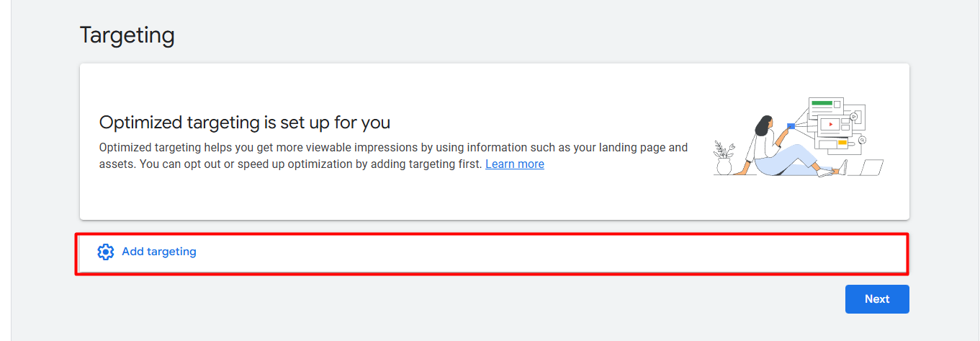Viewport: 980px width, 341px height.
Task: Click the magnifier search icon in illustration
Action: point(861,140)
